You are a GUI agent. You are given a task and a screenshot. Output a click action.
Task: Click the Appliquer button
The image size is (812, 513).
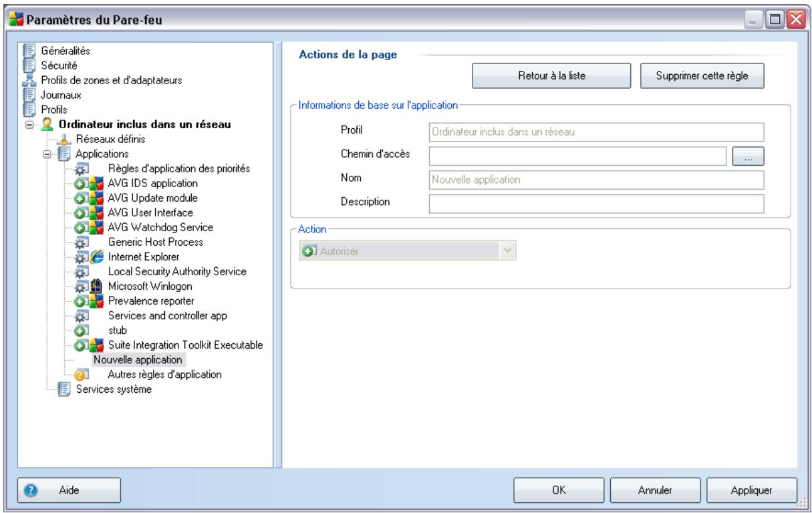(752, 490)
